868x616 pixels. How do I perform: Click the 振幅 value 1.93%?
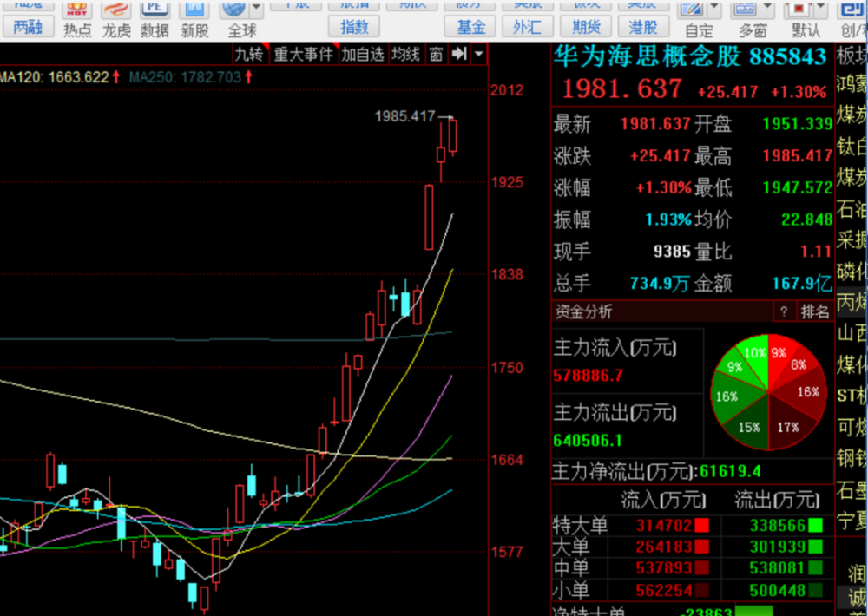[668, 220]
